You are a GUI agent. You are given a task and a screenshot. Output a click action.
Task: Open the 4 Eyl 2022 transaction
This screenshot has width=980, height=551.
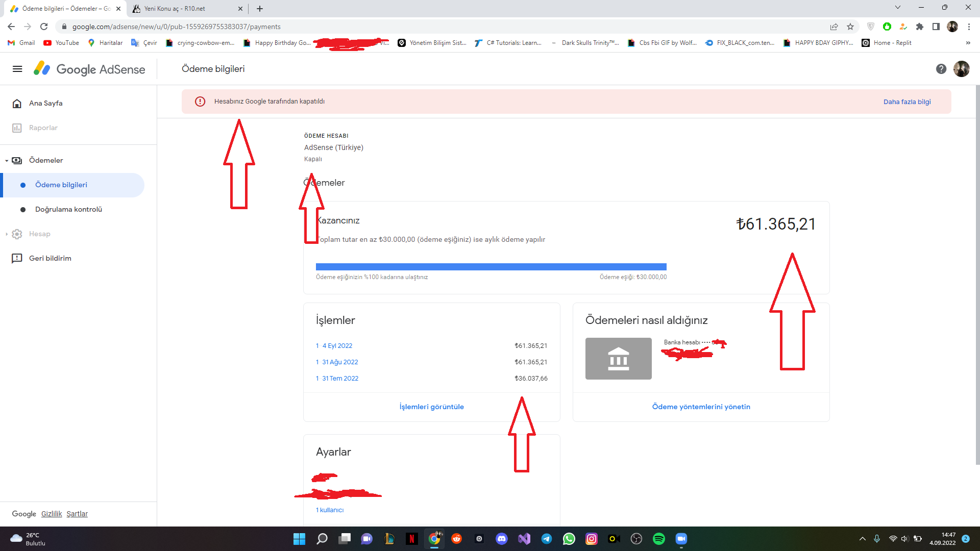pyautogui.click(x=334, y=346)
